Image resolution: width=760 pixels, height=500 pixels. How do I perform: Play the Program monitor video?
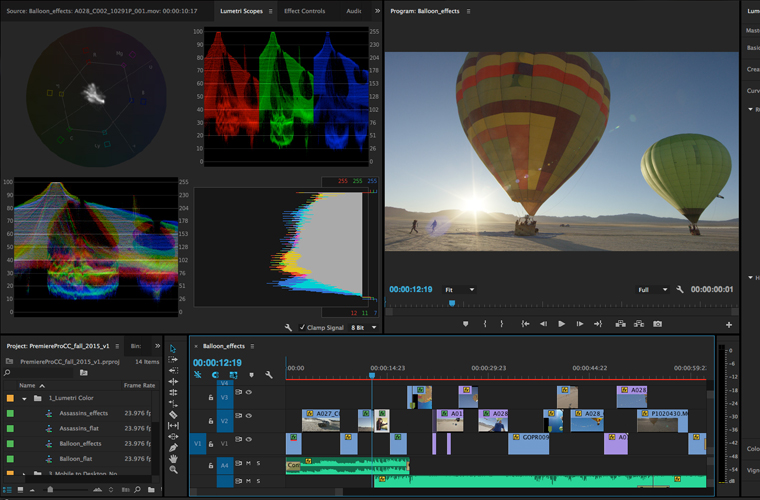point(561,324)
